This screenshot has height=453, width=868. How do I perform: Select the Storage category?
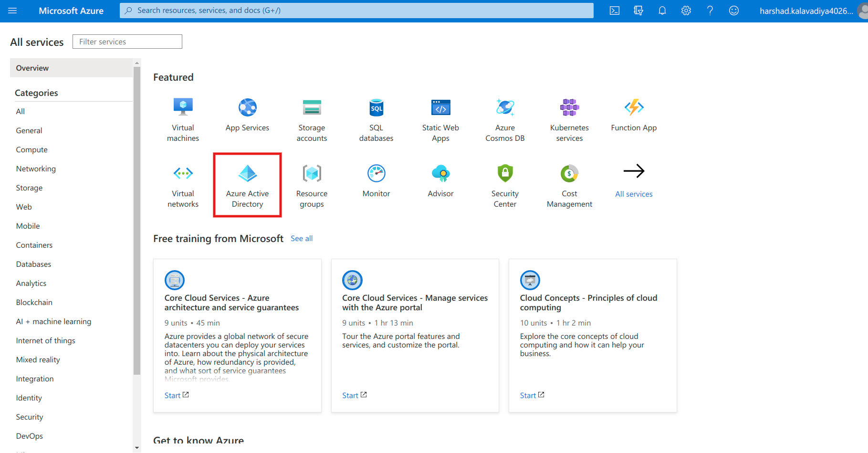[29, 188]
